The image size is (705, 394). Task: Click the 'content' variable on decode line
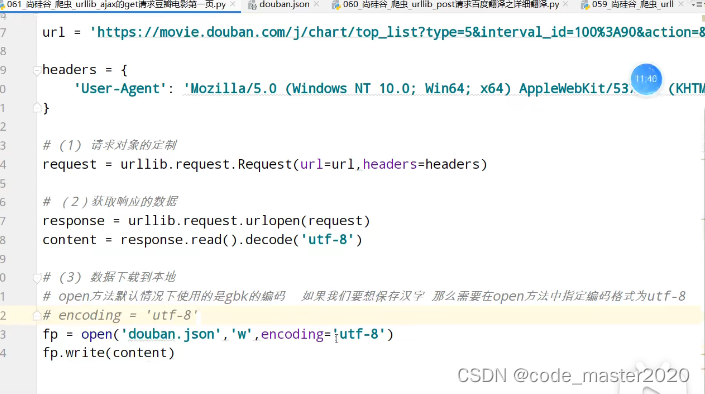tap(69, 240)
